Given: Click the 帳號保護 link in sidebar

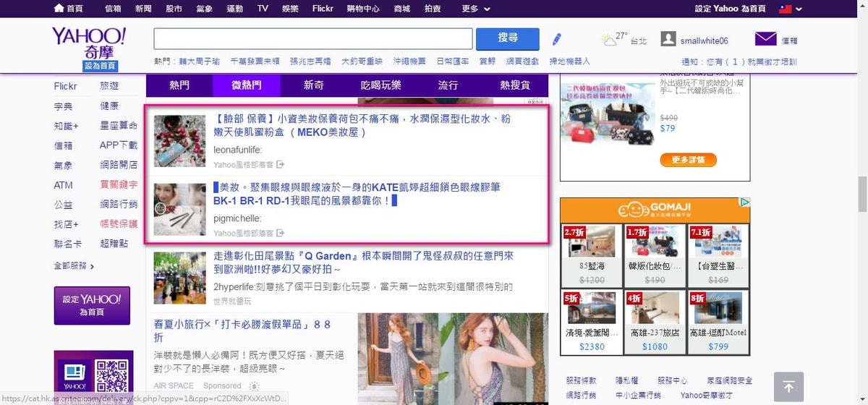Looking at the screenshot, I should 119,224.
